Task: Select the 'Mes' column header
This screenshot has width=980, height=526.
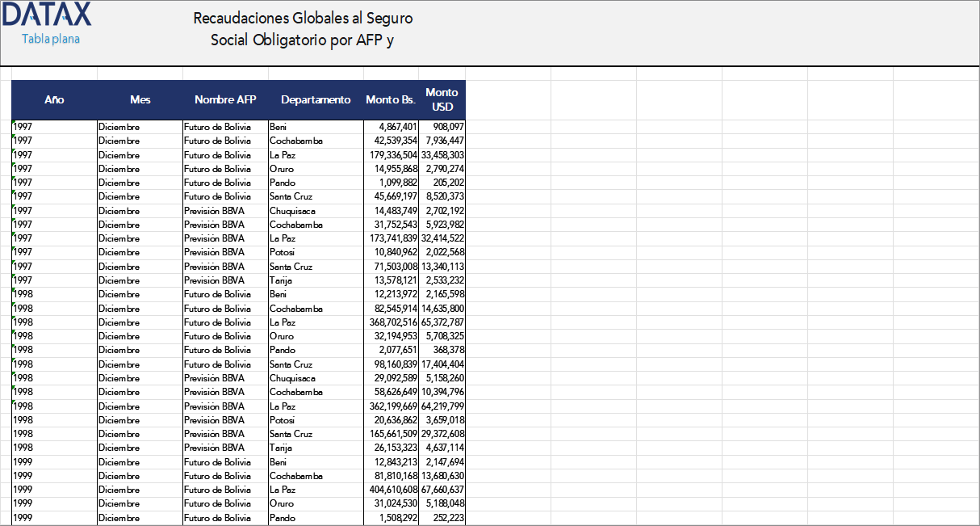Action: 140,99
